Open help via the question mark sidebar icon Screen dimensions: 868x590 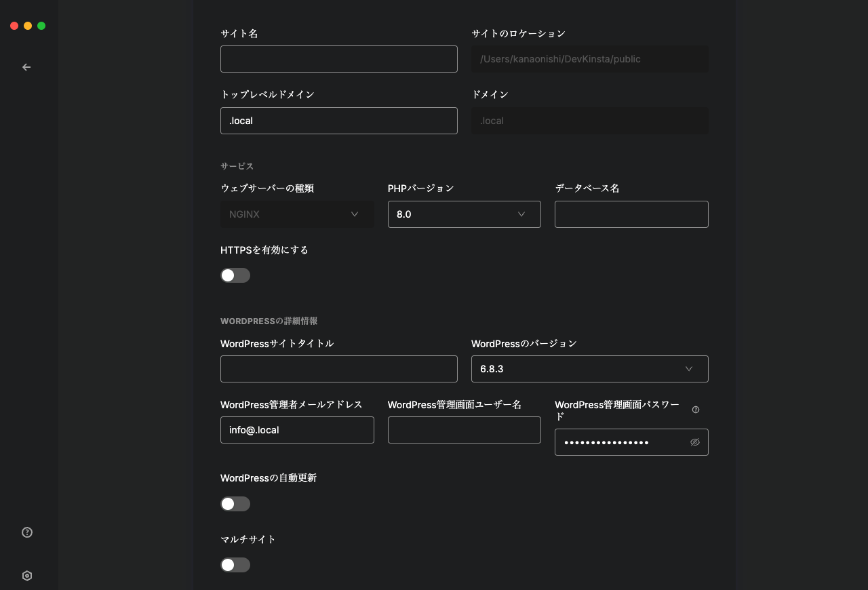click(x=27, y=532)
